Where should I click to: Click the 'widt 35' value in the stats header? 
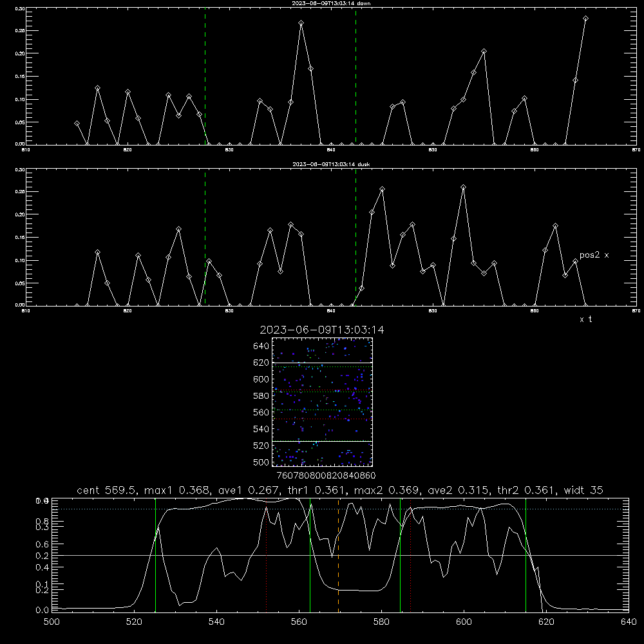[583, 490]
